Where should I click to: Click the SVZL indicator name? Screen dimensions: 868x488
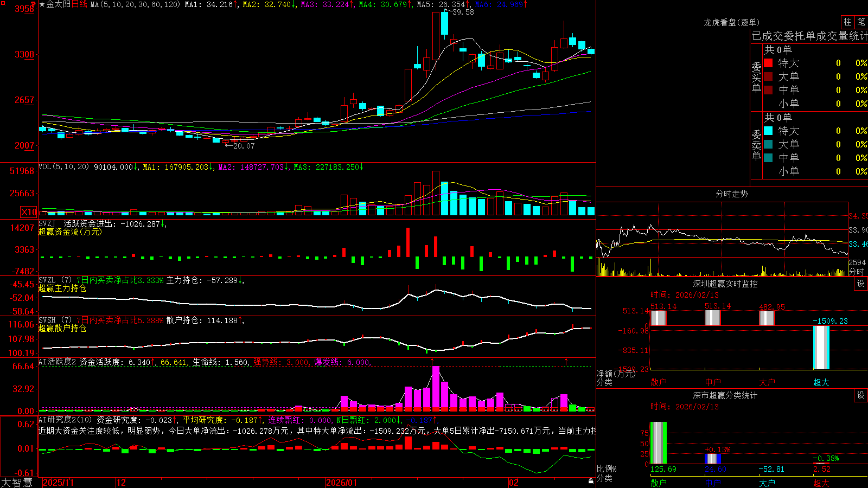47,280
